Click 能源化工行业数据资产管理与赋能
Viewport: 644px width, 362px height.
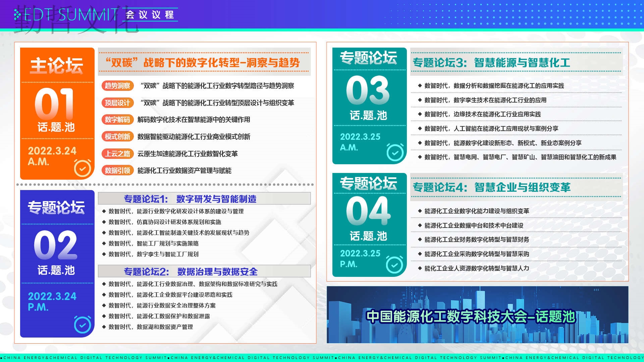click(x=184, y=170)
